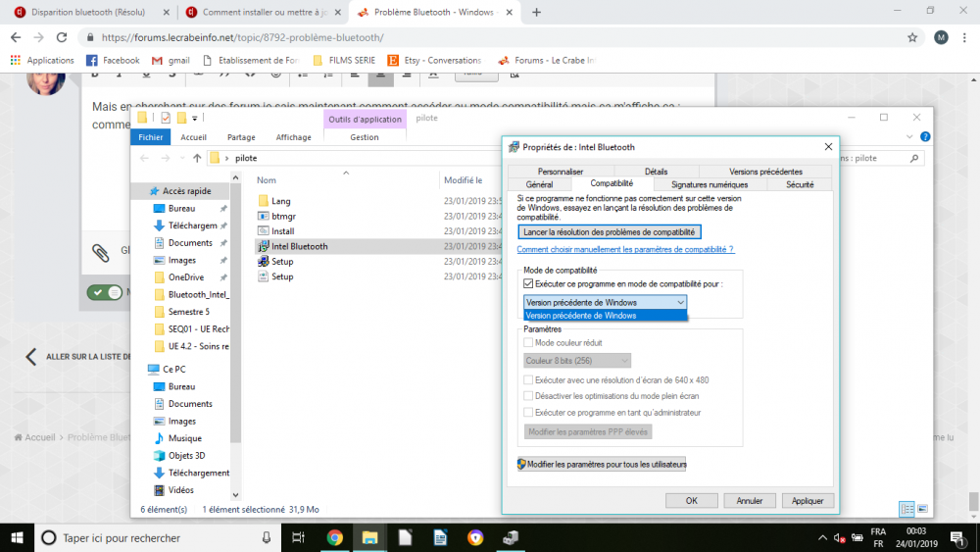Click the browser reload page icon
Viewport: 980px width, 552px height.
[62, 37]
